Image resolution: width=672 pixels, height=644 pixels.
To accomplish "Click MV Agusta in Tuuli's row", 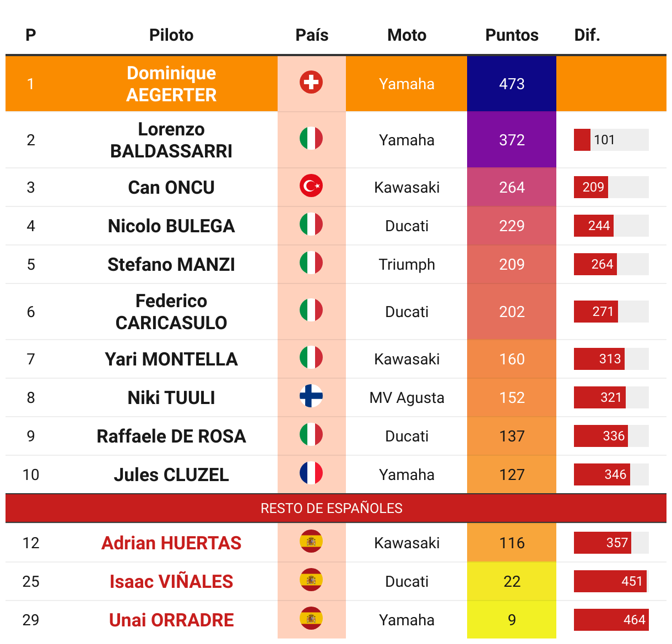I will [407, 398].
